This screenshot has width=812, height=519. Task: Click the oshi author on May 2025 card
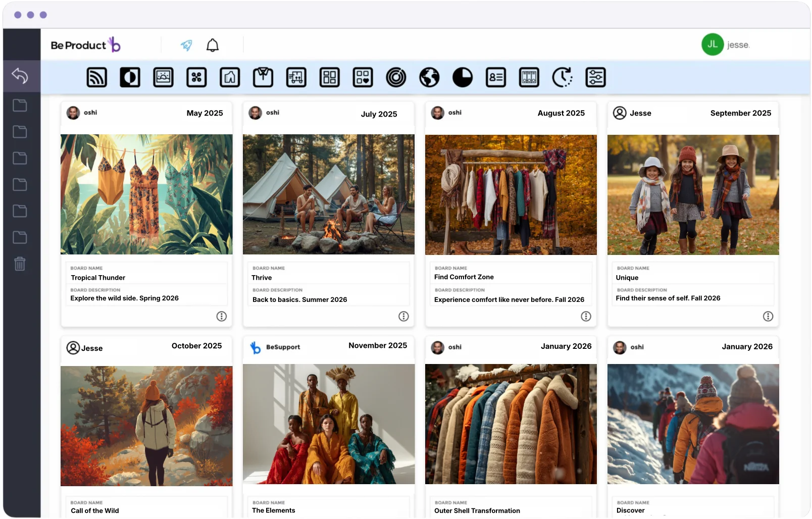pos(82,113)
